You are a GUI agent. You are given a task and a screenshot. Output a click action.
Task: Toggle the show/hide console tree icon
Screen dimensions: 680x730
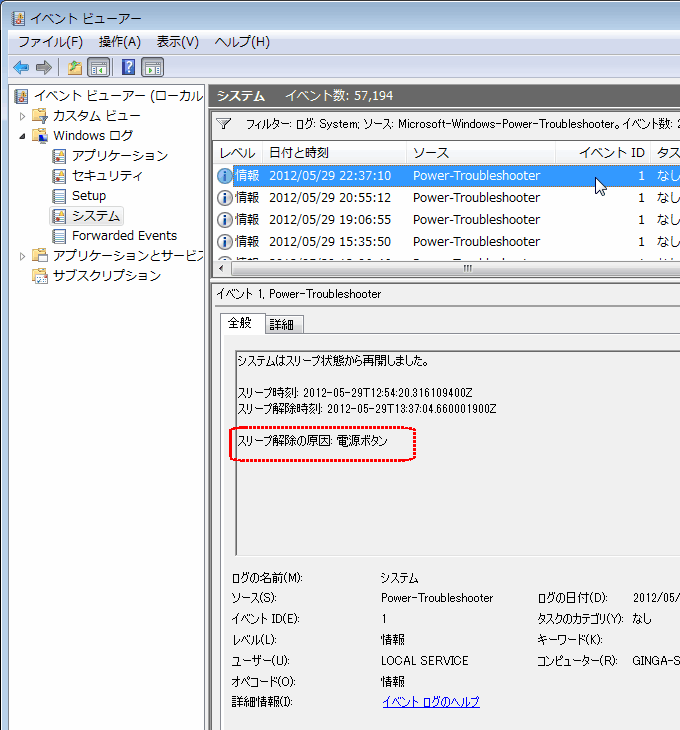point(99,67)
